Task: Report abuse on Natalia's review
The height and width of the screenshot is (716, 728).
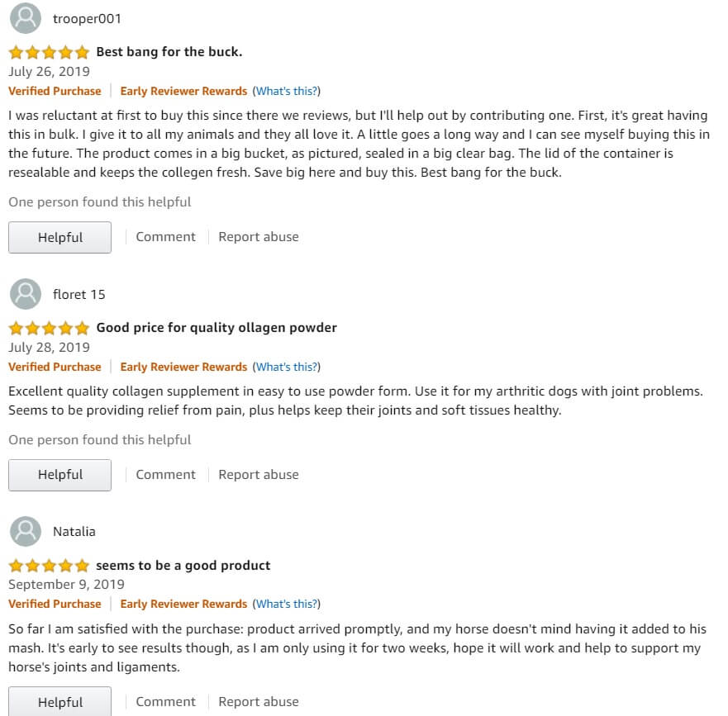Action: click(259, 702)
